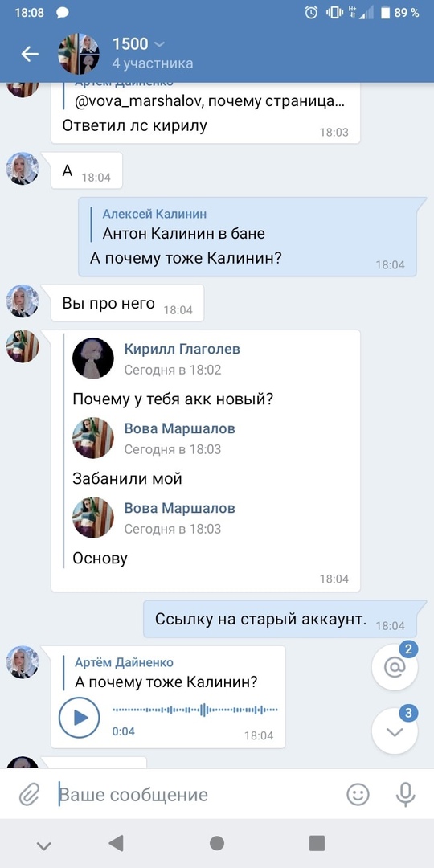Expand the 1500 chat title dropdown

tap(159, 44)
